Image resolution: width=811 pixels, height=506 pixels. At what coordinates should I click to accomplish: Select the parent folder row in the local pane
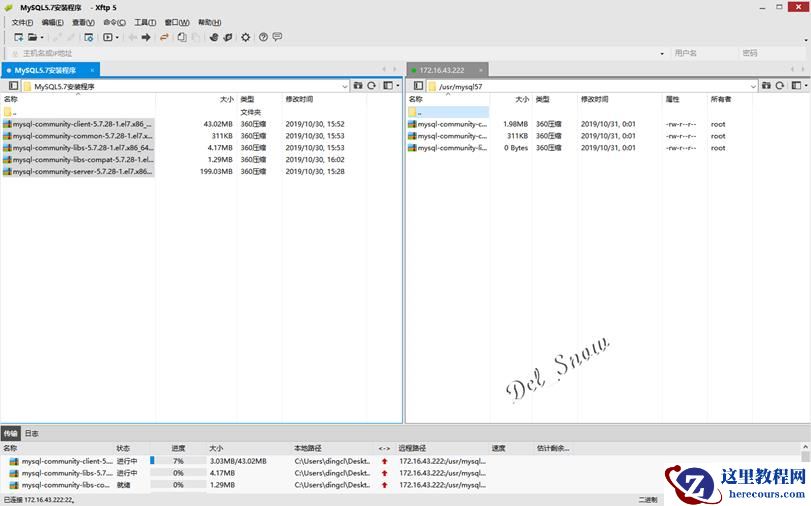point(78,112)
